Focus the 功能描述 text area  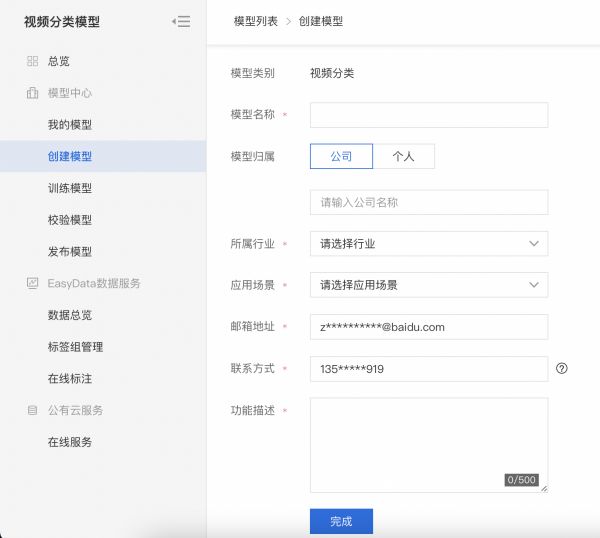click(x=429, y=445)
